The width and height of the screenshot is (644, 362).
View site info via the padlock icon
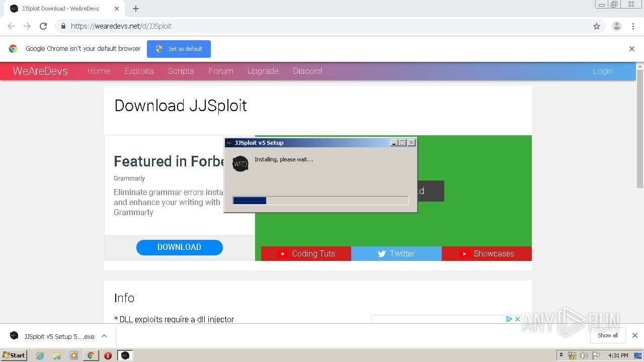pyautogui.click(x=63, y=26)
